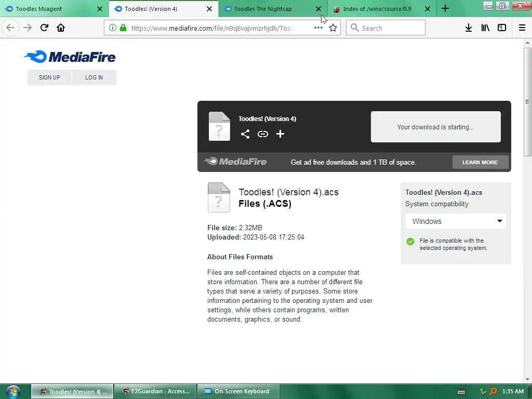The image size is (532, 399).
Task: Switch to E2Guardian taskbar window
Action: click(156, 392)
